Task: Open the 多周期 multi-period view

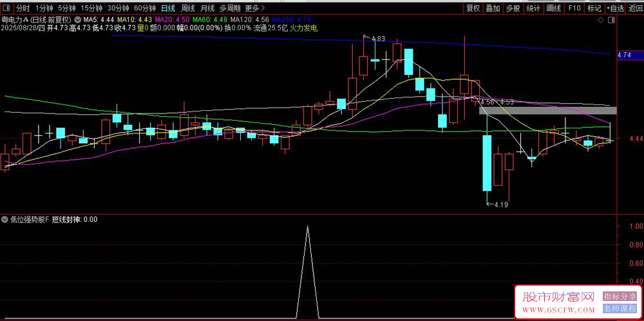Action: [x=230, y=8]
